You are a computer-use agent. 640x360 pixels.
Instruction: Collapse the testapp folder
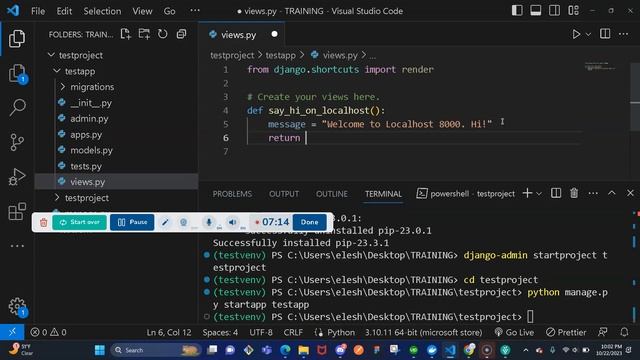57,71
